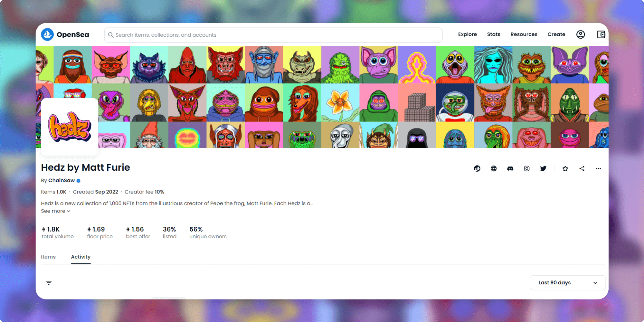644x322 pixels.
Task: Click the Items 1.0K text
Action: click(x=53, y=192)
